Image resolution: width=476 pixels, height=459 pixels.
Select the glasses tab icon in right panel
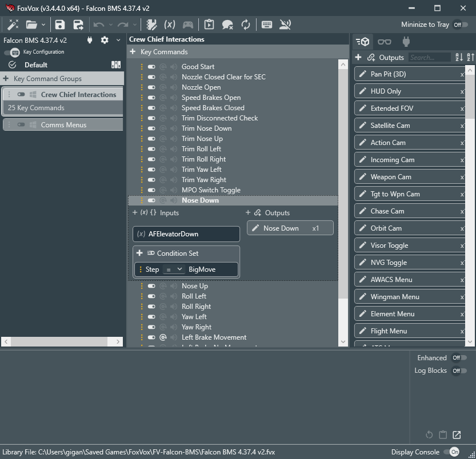click(x=385, y=42)
